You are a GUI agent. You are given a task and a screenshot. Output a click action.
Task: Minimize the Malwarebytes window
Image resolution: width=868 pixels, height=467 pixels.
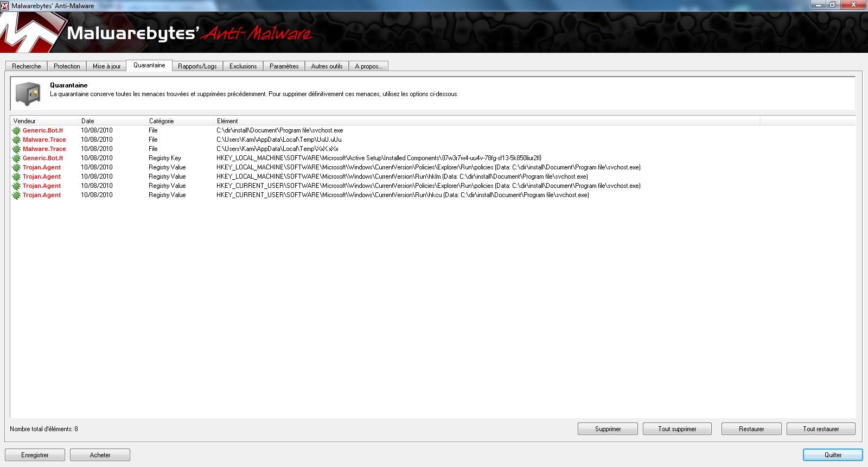(x=819, y=5)
